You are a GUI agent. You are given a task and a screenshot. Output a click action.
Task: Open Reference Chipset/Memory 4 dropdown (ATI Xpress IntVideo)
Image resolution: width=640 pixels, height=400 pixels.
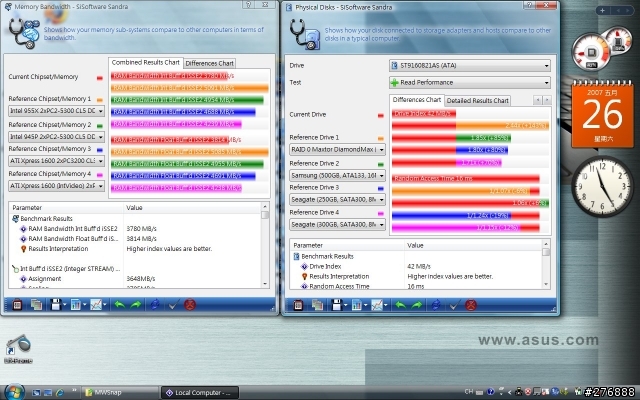(x=56, y=186)
